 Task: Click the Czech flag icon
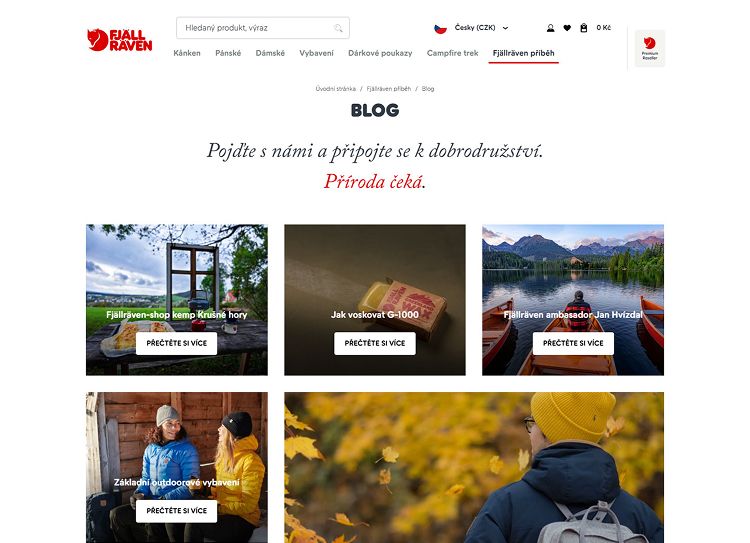tap(440, 28)
